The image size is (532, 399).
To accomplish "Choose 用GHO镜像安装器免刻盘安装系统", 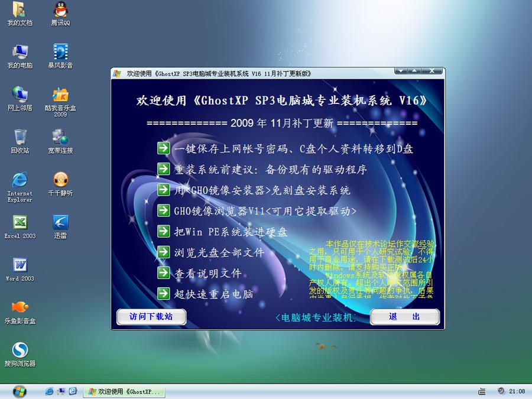I will [262, 190].
